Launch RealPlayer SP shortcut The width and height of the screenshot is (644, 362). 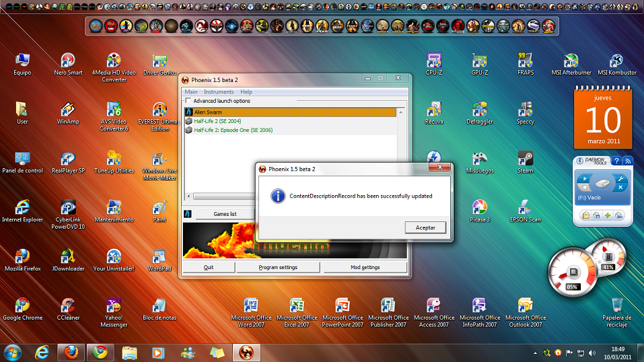click(68, 162)
